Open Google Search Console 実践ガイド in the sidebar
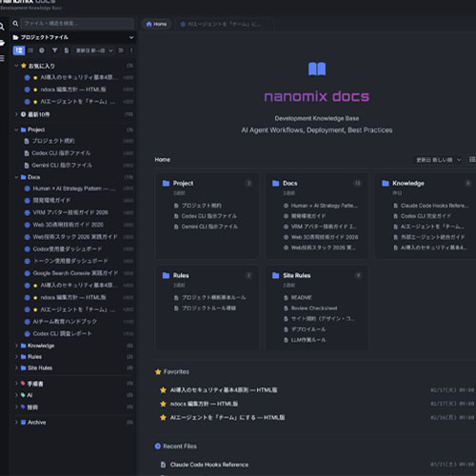The width and height of the screenshot is (476, 476). click(75, 273)
